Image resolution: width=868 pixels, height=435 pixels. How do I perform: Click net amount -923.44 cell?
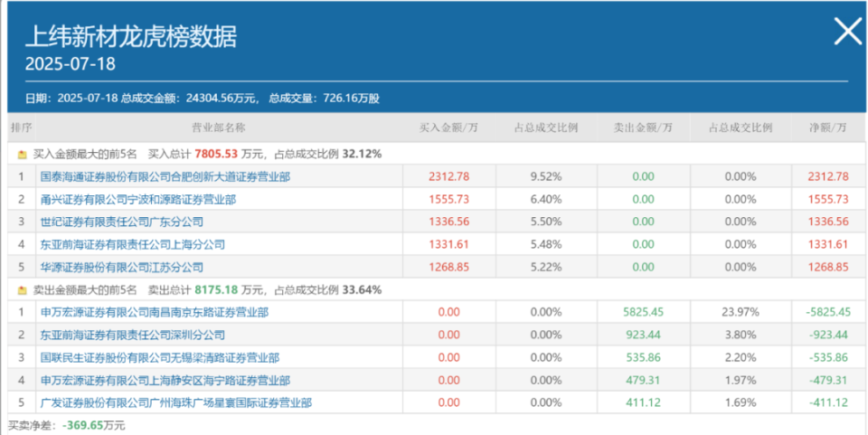click(828, 335)
